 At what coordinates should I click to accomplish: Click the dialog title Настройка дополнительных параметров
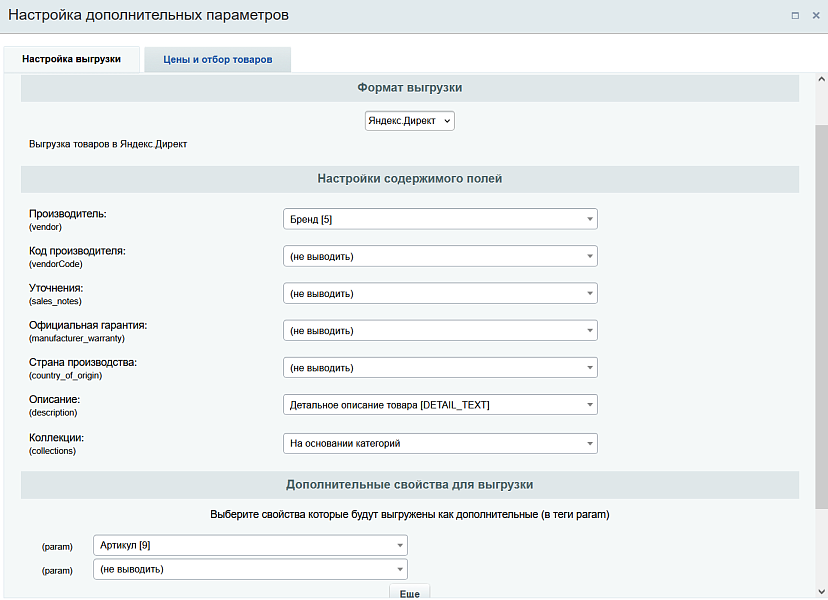(x=149, y=16)
